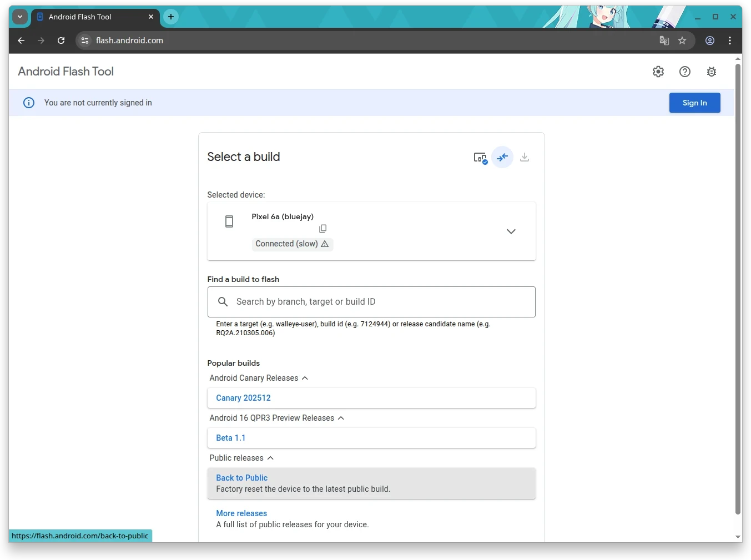Bookmark this page with the star
Viewport: 751px width, 560px height.
click(682, 41)
